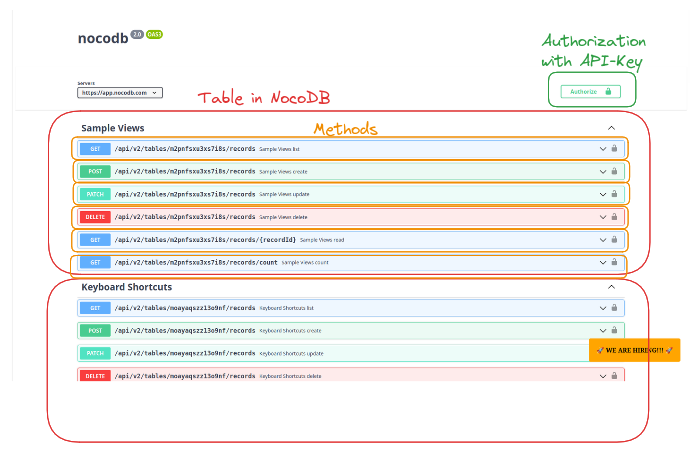The image size is (699, 452).
Task: Click 'Keyboard Shortcuts create' description text
Action: pyautogui.click(x=291, y=331)
